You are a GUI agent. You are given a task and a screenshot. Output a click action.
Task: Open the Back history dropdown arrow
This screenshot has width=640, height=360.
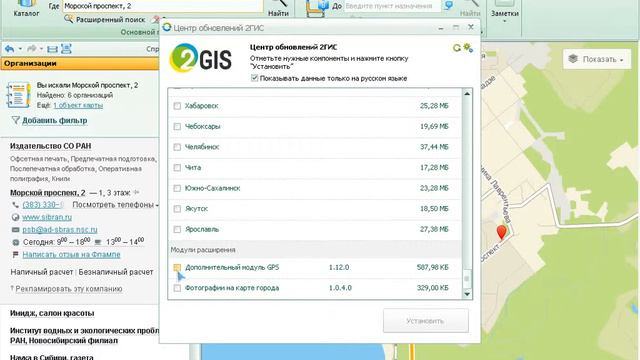pos(20,49)
